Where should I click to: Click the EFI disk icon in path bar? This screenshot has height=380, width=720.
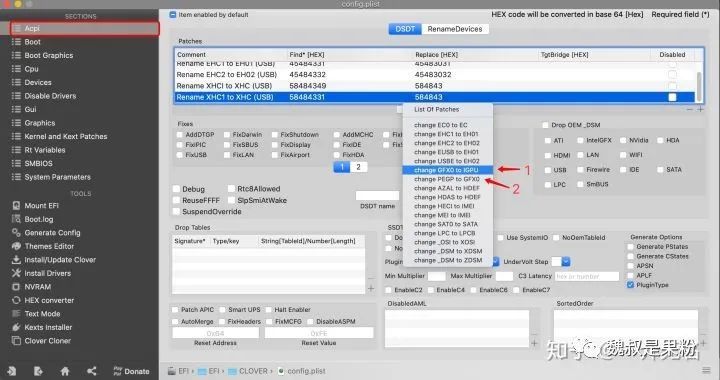pyautogui.click(x=172, y=371)
